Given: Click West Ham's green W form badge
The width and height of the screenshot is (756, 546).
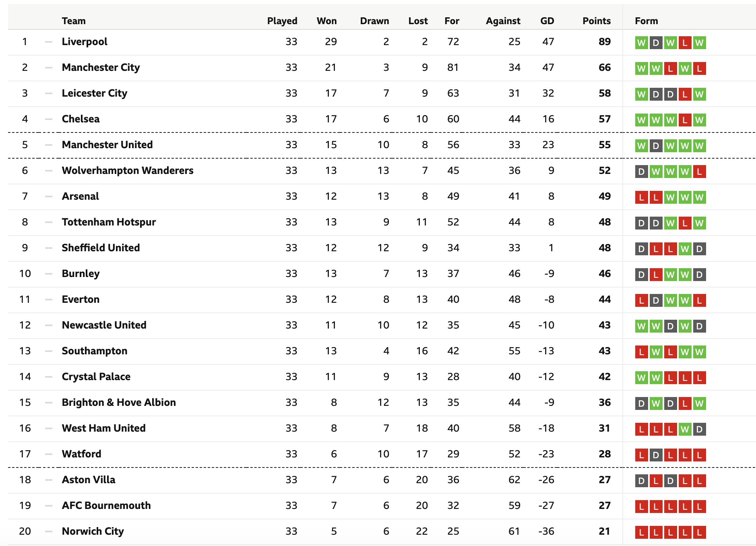Looking at the screenshot, I should (685, 429).
